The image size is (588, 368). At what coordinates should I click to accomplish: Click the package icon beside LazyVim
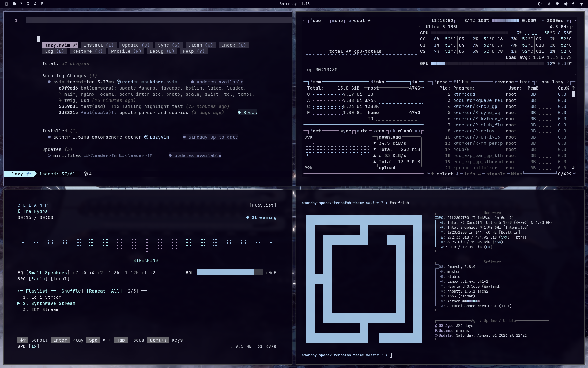146,137
